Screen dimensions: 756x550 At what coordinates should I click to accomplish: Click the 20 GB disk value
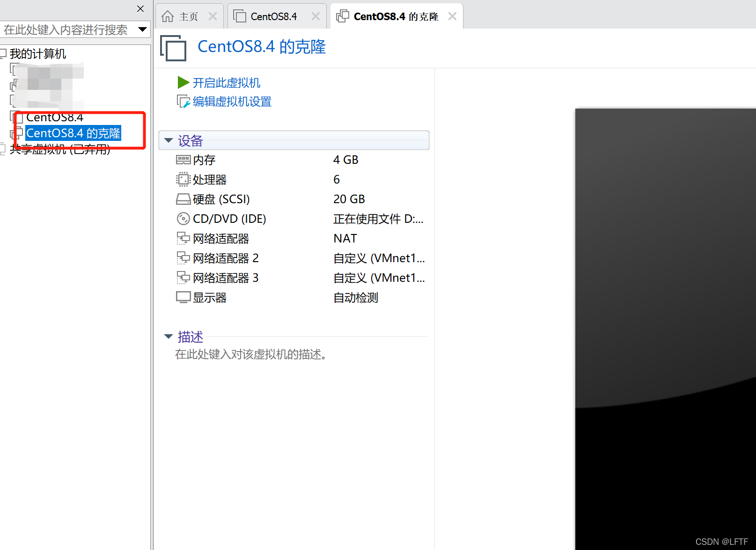349,199
